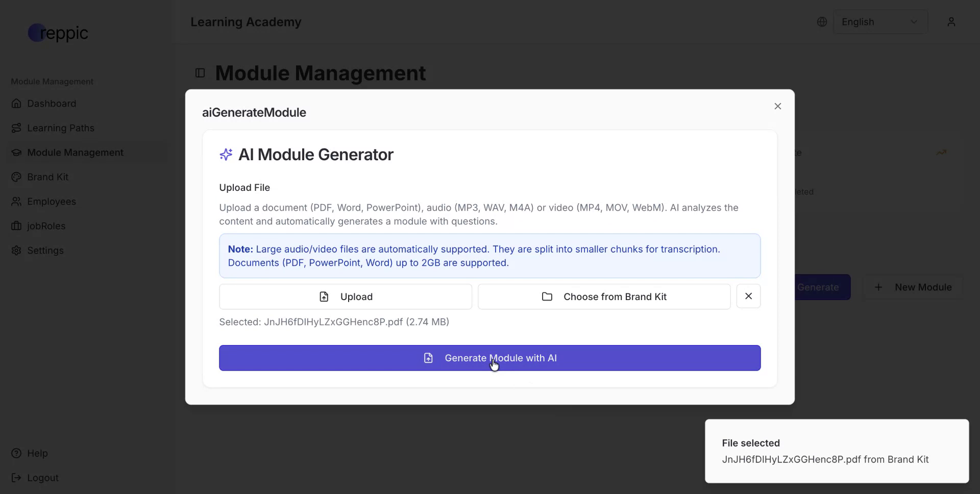Click the globe language icon
The height and width of the screenshot is (494, 980).
click(822, 22)
